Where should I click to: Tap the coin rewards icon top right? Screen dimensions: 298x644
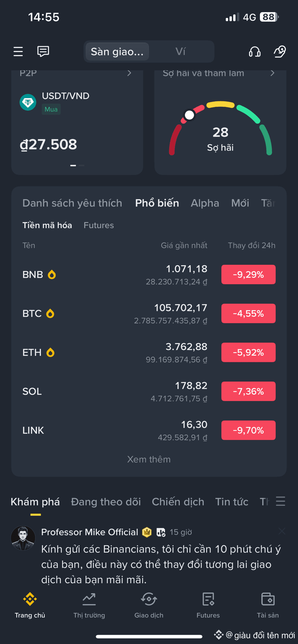(x=280, y=51)
